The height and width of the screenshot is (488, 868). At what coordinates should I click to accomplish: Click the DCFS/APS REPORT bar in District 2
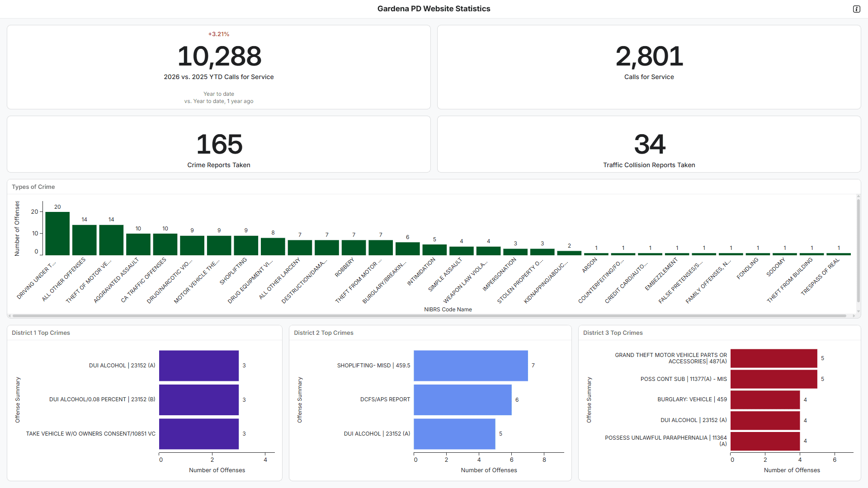462,400
